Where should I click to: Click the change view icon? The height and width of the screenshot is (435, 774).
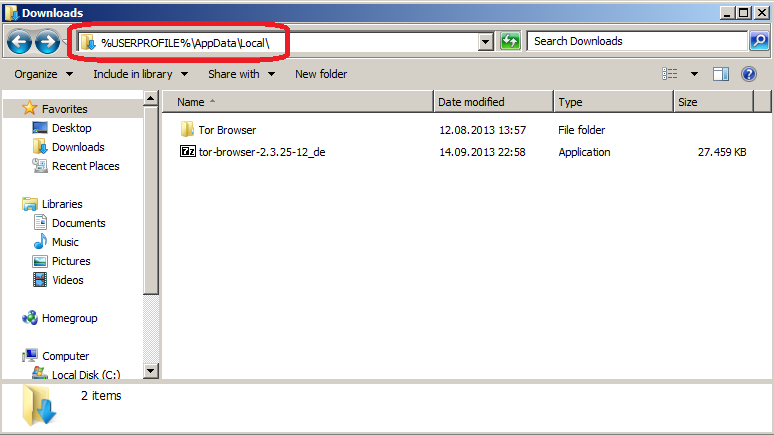pyautogui.click(x=671, y=74)
